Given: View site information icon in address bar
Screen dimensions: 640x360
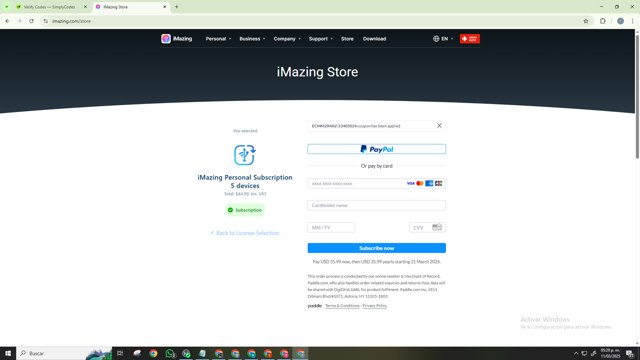Looking at the screenshot, I should coord(46,21).
